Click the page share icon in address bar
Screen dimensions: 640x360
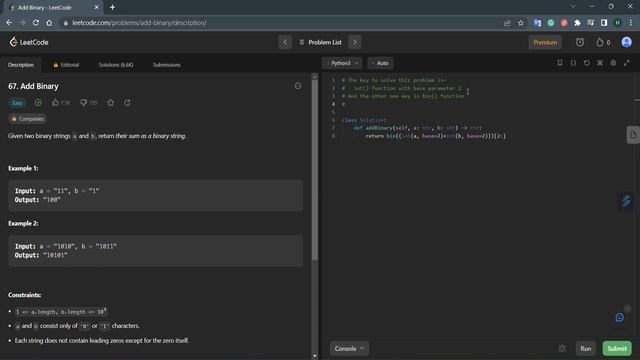point(507,23)
